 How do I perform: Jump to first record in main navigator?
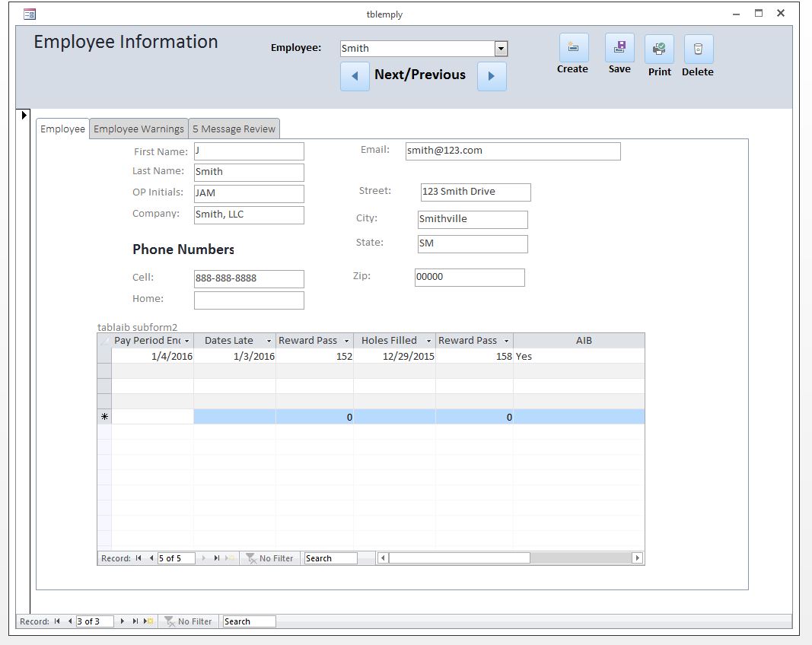57,621
